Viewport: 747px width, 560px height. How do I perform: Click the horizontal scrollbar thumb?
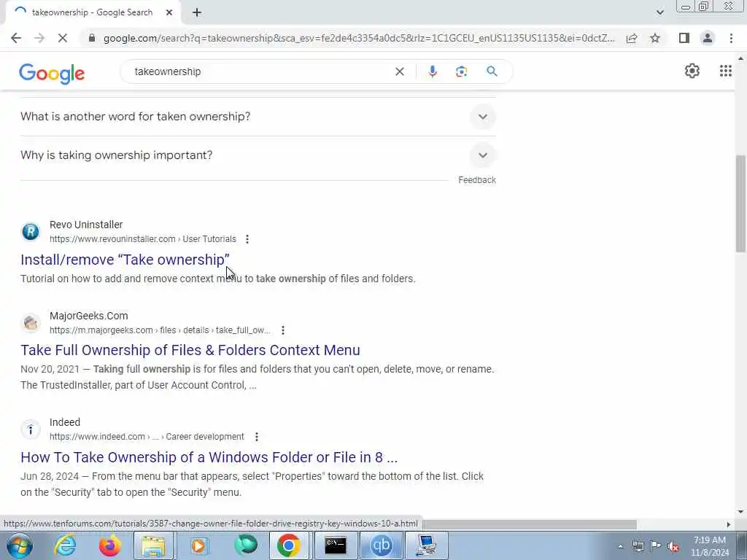(x=530, y=524)
